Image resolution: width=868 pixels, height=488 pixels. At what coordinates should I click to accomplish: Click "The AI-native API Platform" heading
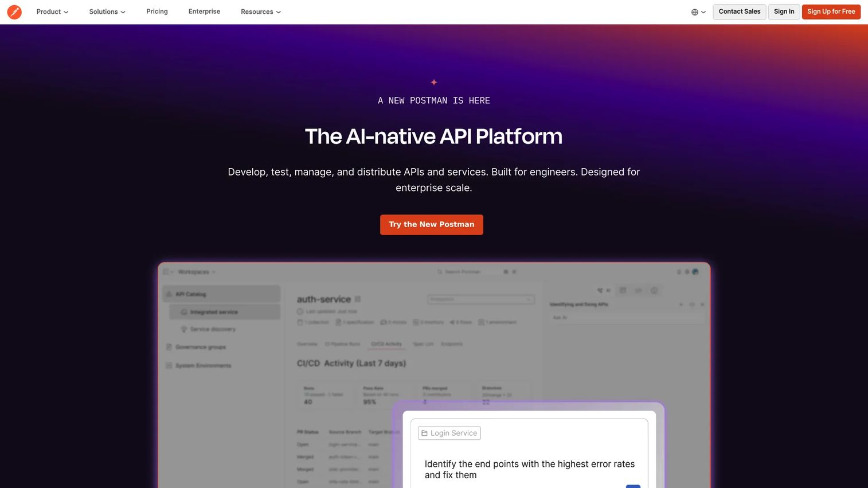tap(433, 136)
